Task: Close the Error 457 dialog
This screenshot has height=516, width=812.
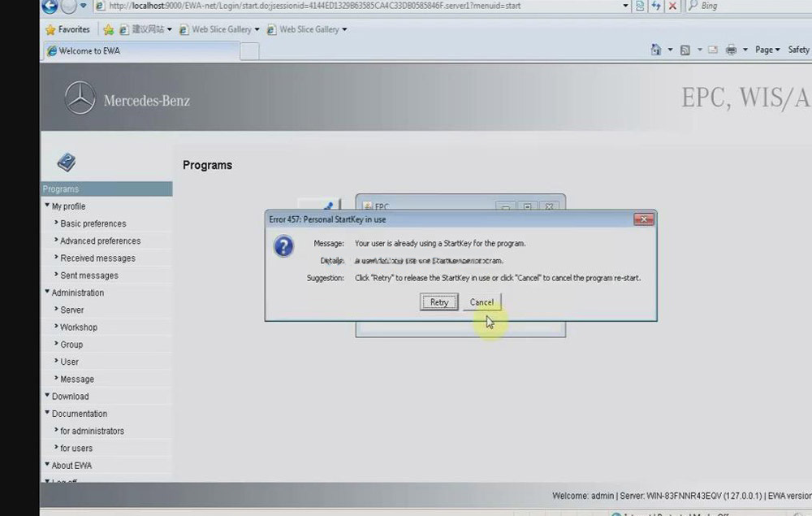Action: pos(644,219)
